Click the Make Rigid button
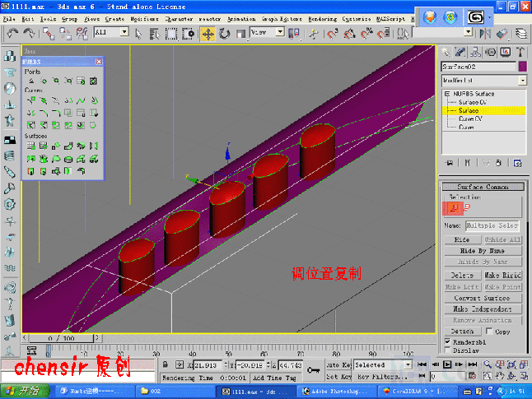532x399 pixels. [502, 276]
